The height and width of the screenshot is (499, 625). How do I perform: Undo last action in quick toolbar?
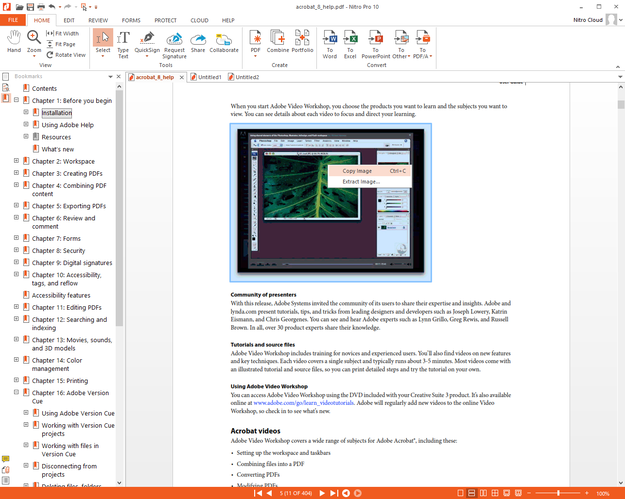(52, 7)
